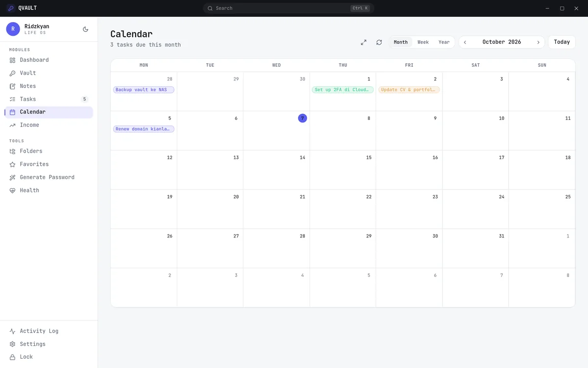Viewport: 588px width, 368px height.
Task: Click the Settings gear icon
Action: click(12, 344)
